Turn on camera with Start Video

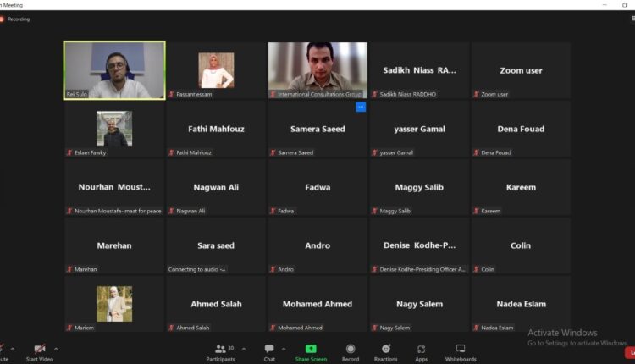[40, 351]
